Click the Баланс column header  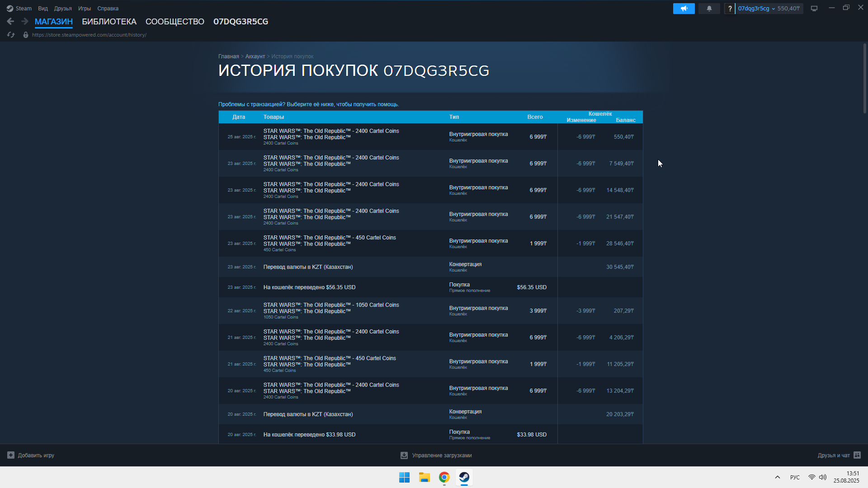[x=626, y=120]
